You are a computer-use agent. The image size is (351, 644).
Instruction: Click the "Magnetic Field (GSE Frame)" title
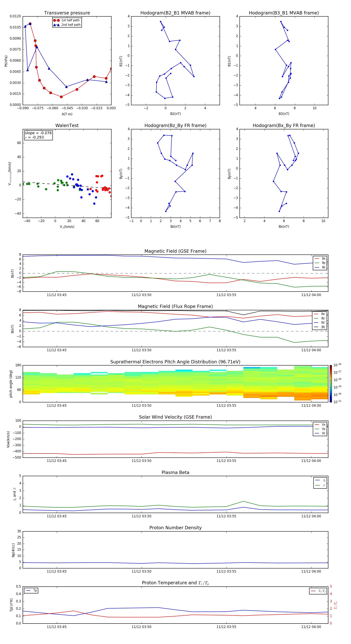(x=175, y=251)
